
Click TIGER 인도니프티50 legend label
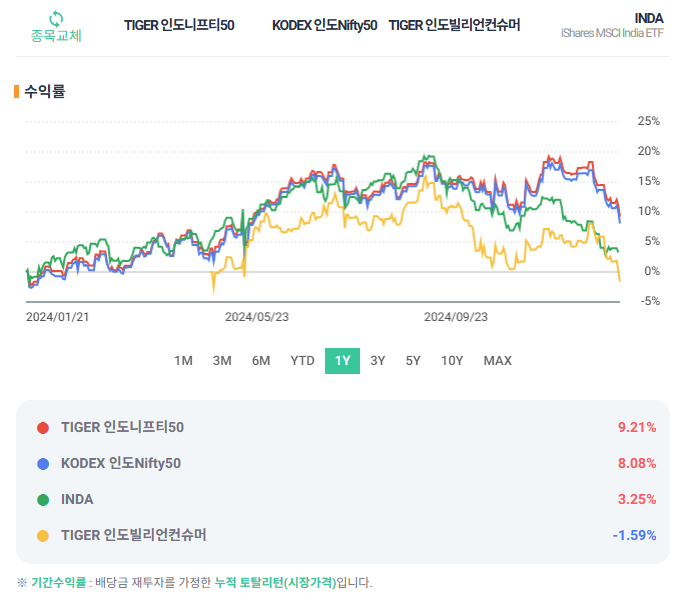pos(123,427)
